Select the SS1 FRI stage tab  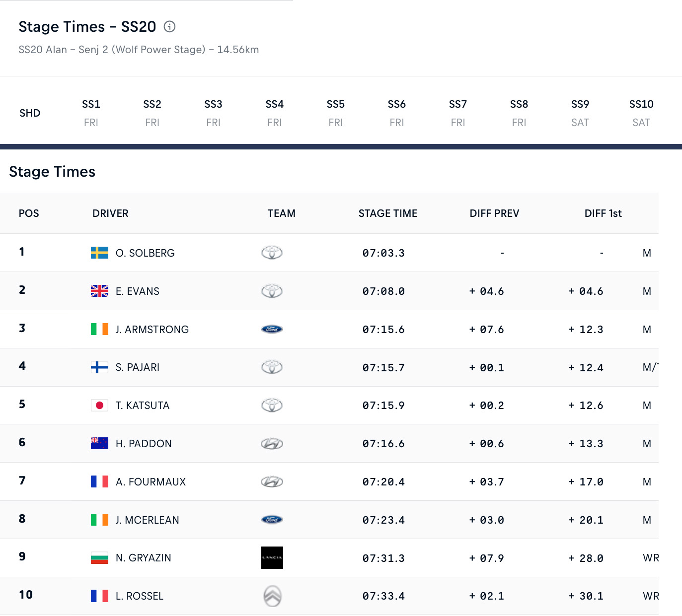tap(91, 113)
